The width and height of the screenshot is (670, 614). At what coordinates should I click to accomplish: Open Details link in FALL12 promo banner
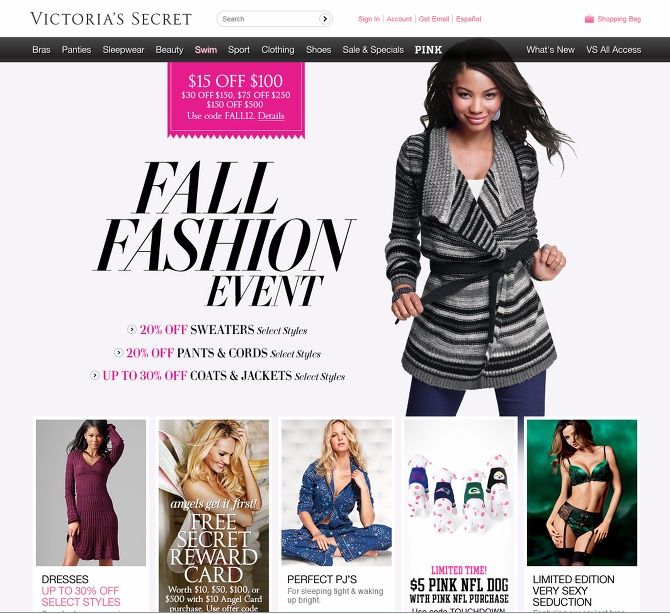(271, 116)
